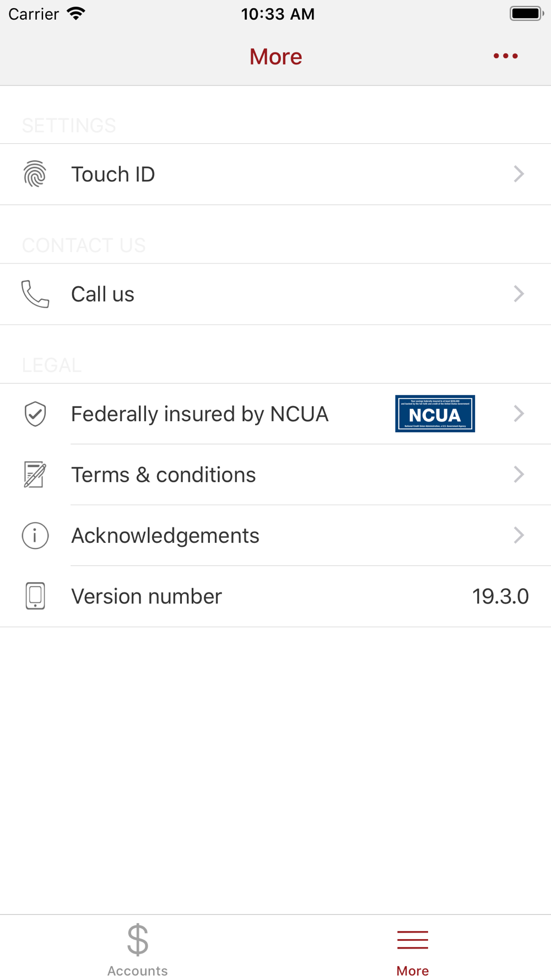Tap the fingerprint Touch ID icon
Screen dimensions: 551x980
tap(35, 174)
